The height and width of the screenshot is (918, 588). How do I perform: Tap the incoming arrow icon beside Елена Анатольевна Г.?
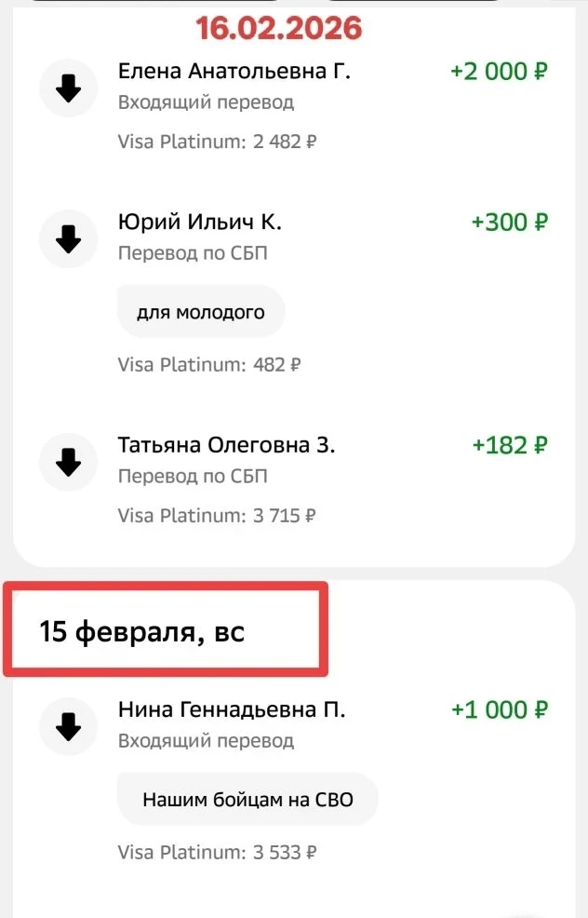(69, 88)
